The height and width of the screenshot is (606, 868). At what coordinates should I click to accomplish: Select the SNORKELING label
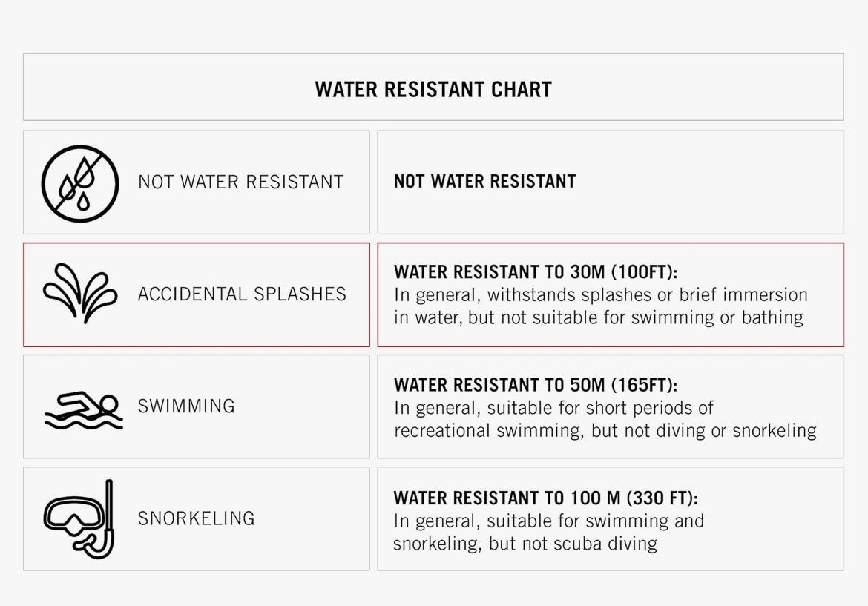pos(197,518)
